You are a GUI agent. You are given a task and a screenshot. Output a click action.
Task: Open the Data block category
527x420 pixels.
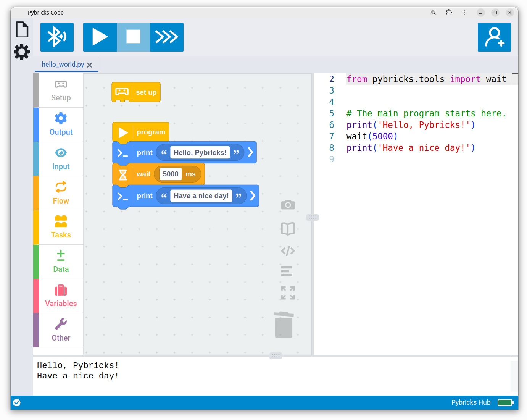coord(61,262)
